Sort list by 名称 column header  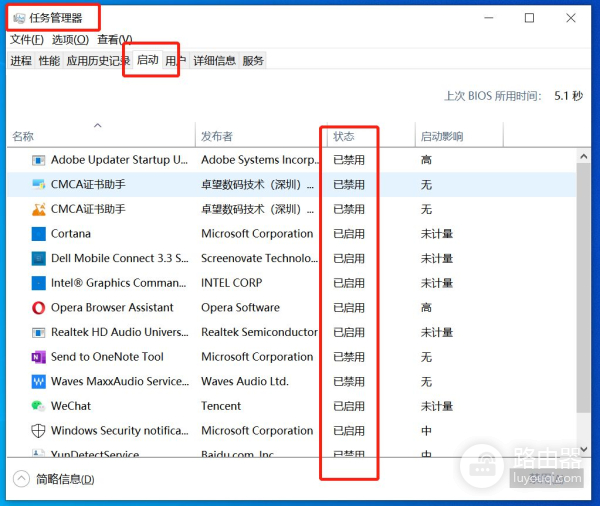pos(23,136)
